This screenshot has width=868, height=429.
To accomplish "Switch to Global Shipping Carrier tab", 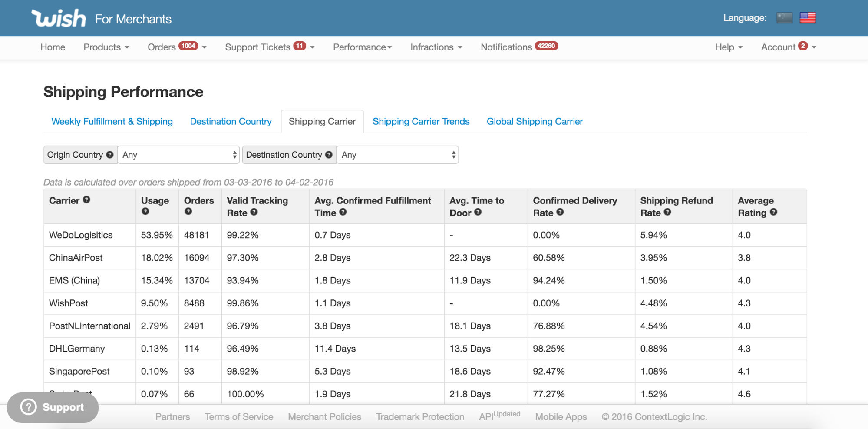I will click(x=535, y=121).
